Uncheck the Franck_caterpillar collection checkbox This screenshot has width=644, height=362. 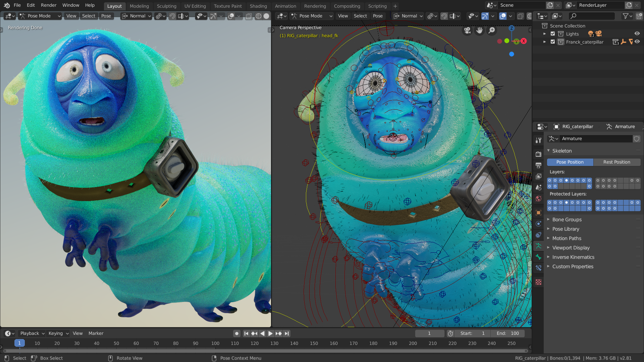pyautogui.click(x=553, y=42)
